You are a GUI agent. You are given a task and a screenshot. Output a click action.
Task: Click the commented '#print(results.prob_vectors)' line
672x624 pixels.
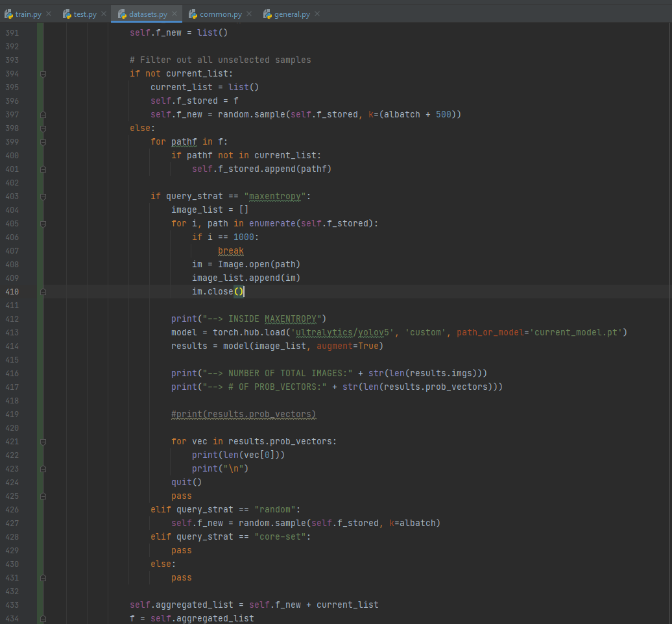pos(243,414)
